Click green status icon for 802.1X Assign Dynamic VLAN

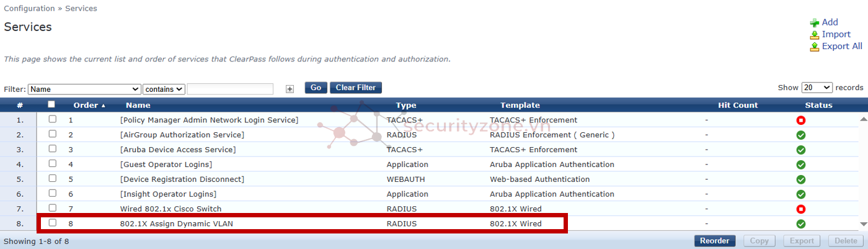coord(801,224)
